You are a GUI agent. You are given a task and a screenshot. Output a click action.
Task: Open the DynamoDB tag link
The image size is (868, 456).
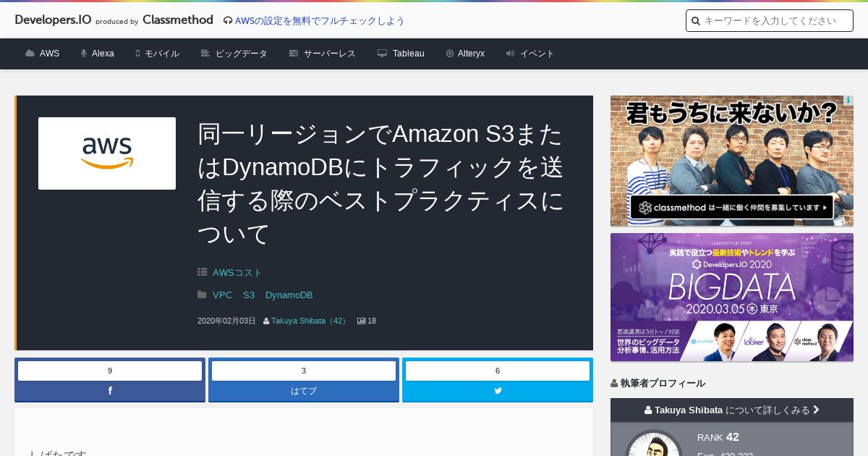[289, 295]
